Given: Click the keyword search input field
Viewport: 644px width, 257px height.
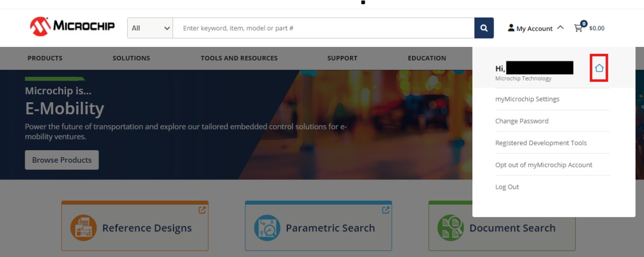Looking at the screenshot, I should coord(323,28).
